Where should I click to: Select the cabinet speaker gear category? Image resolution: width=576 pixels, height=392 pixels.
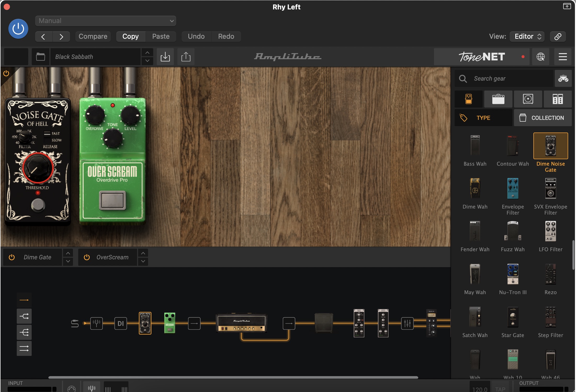click(x=528, y=99)
